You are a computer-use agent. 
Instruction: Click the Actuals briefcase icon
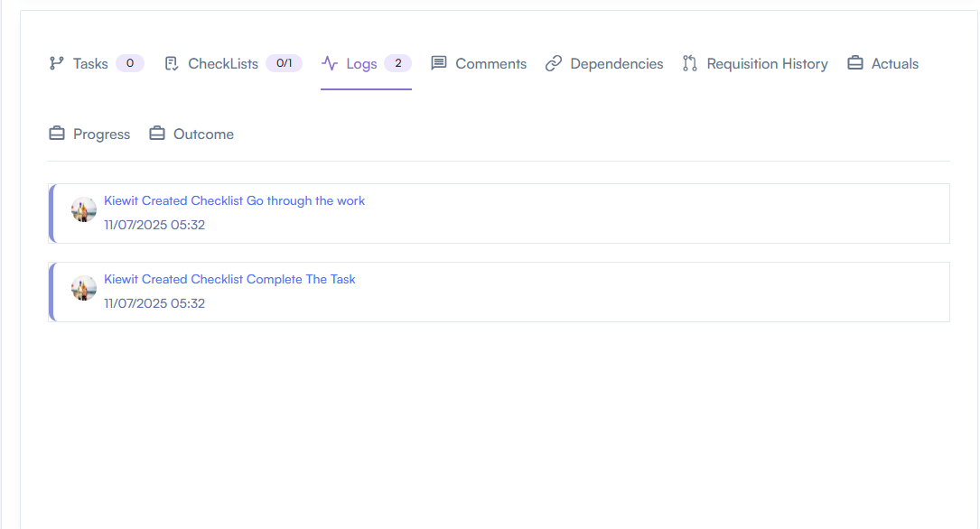pyautogui.click(x=855, y=64)
